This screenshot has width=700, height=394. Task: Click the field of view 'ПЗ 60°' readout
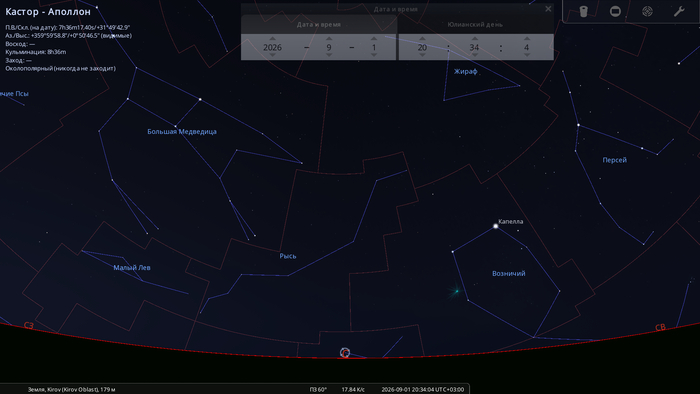tap(318, 390)
